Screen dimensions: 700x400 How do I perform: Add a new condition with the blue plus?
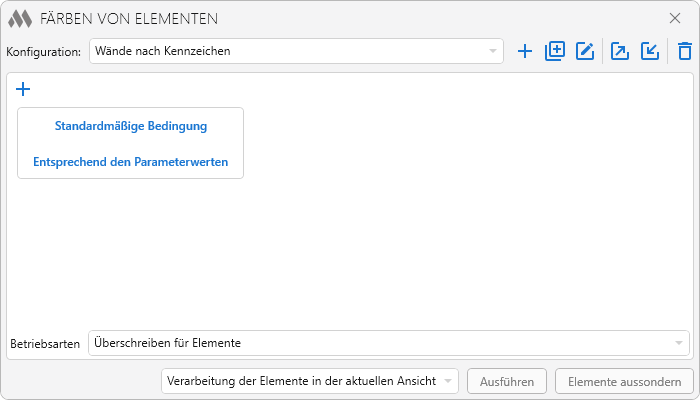coord(24,89)
